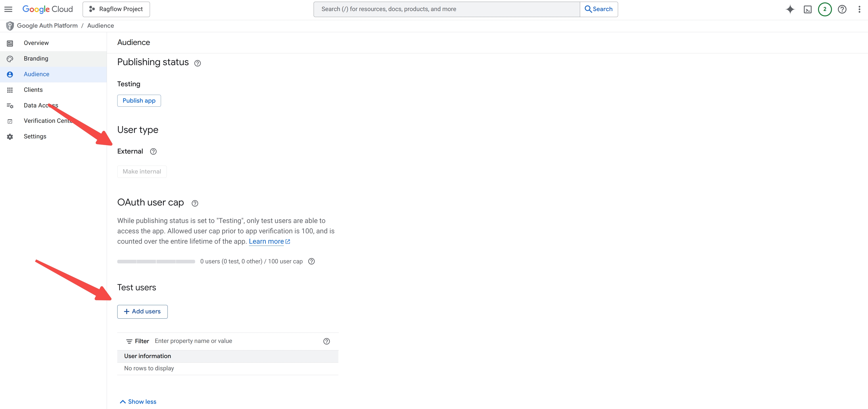The height and width of the screenshot is (409, 868).
Task: Select Audience in the sidebar
Action: click(53, 74)
